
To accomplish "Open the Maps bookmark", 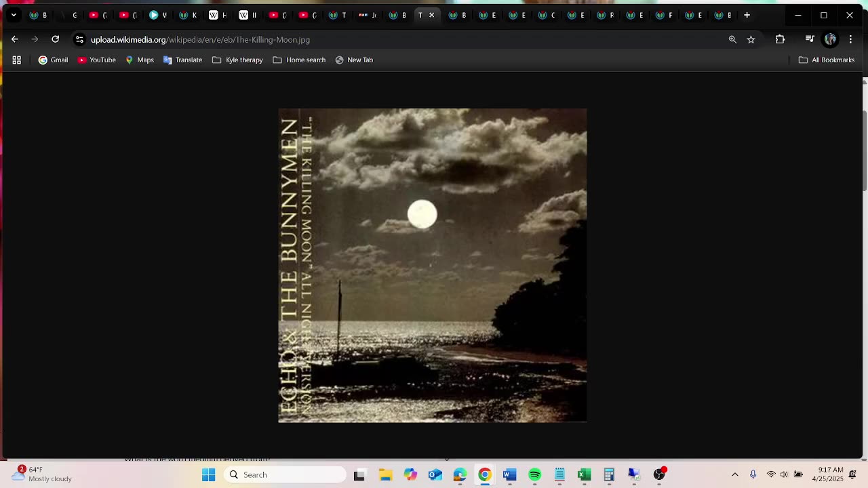I will pyautogui.click(x=139, y=60).
